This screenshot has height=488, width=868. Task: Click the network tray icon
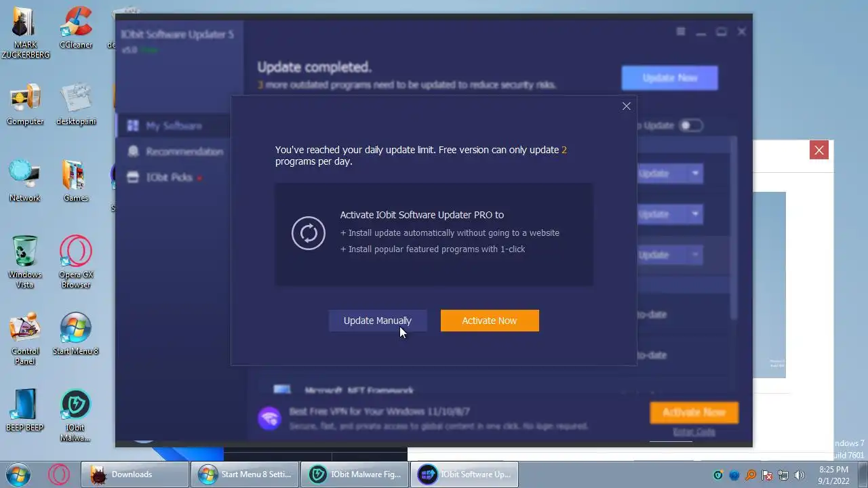783,475
